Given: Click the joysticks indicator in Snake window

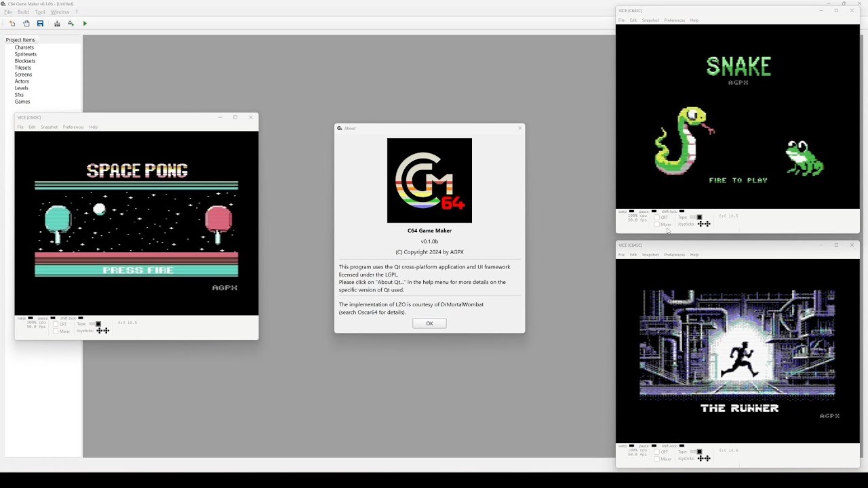Looking at the screenshot, I should point(704,224).
